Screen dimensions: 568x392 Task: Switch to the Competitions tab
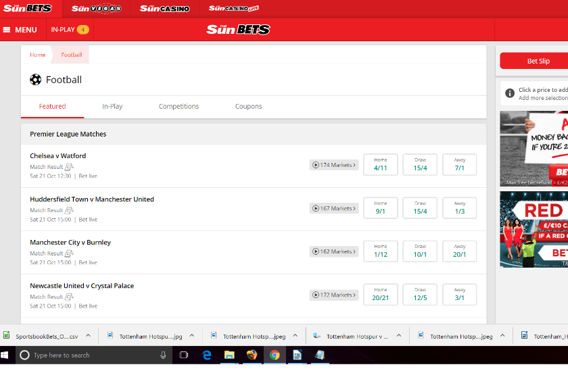click(x=178, y=106)
